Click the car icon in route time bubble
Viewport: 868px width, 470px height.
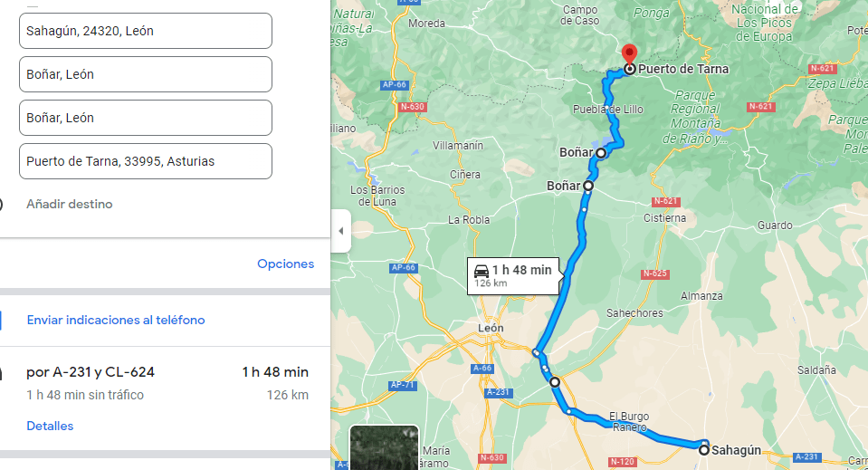pyautogui.click(x=482, y=271)
